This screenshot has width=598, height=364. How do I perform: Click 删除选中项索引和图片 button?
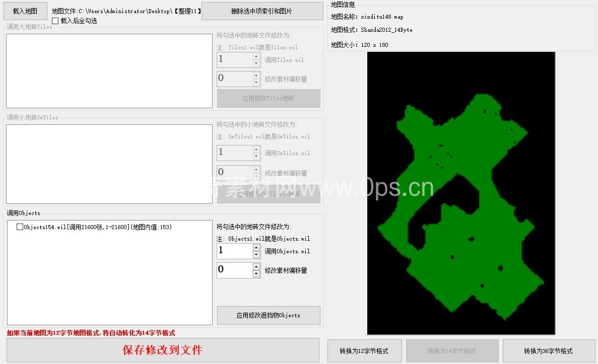tap(262, 11)
